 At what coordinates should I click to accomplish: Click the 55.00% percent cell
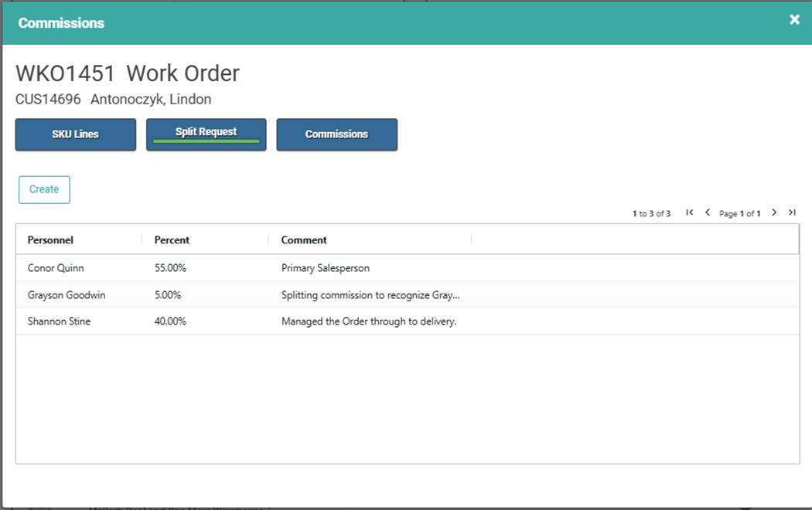coord(170,268)
